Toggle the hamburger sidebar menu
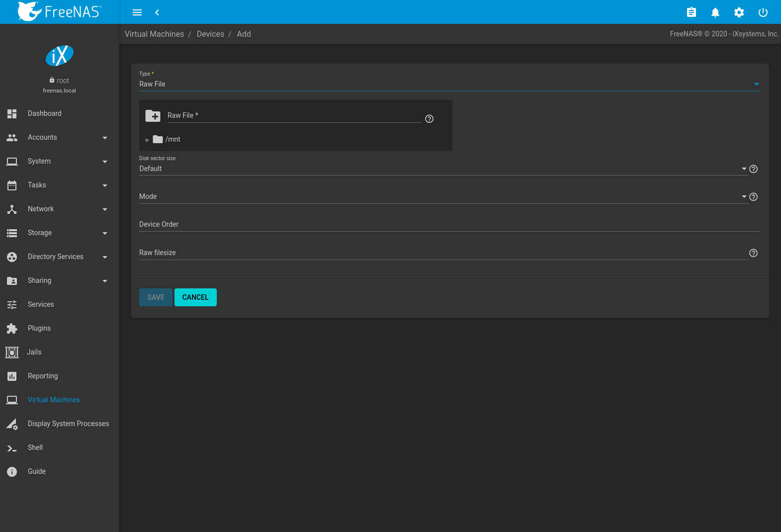This screenshot has width=781, height=532. coord(137,12)
